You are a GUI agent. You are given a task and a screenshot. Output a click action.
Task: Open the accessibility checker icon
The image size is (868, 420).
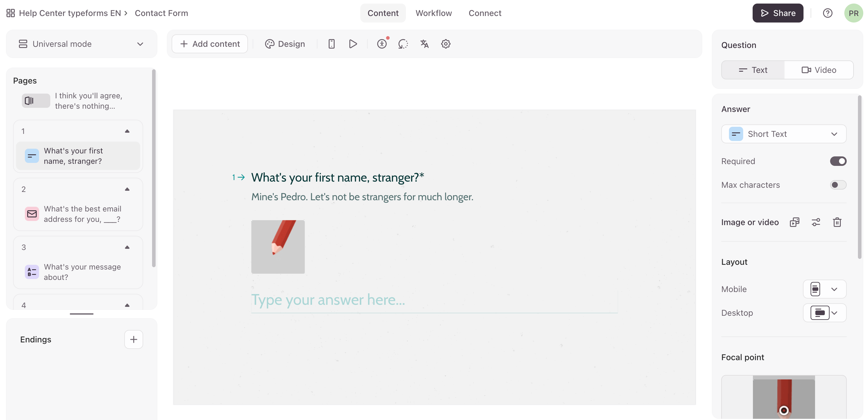point(382,44)
